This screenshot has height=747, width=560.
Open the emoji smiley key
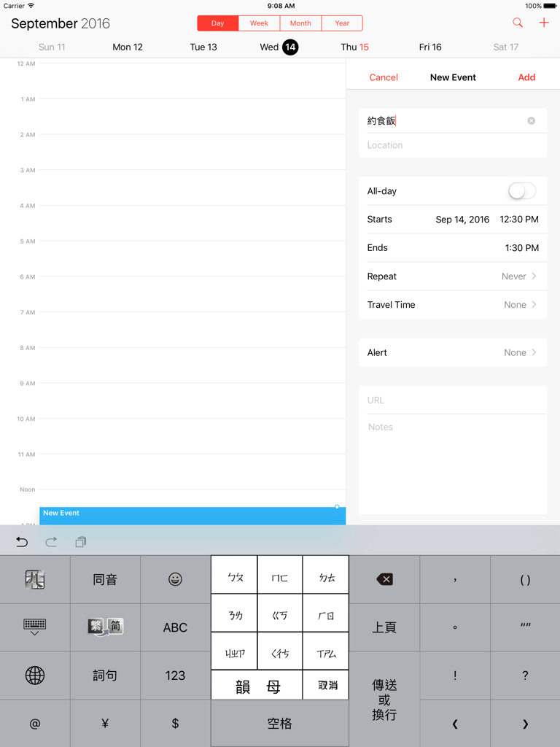pos(175,579)
